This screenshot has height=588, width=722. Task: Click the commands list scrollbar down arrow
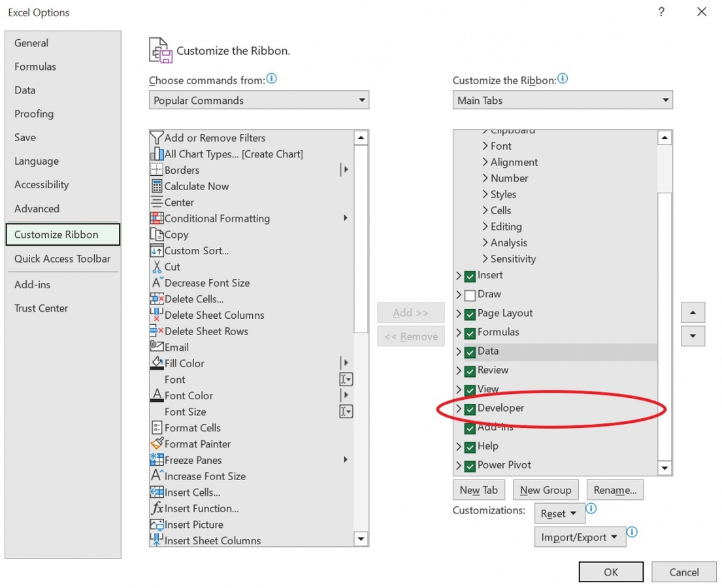(361, 538)
